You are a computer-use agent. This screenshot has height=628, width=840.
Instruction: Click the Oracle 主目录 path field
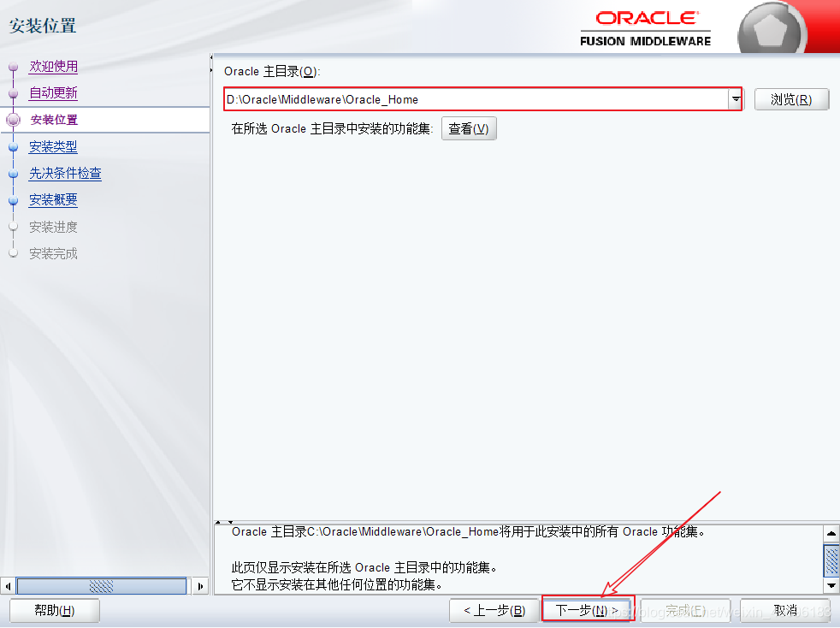(476, 99)
